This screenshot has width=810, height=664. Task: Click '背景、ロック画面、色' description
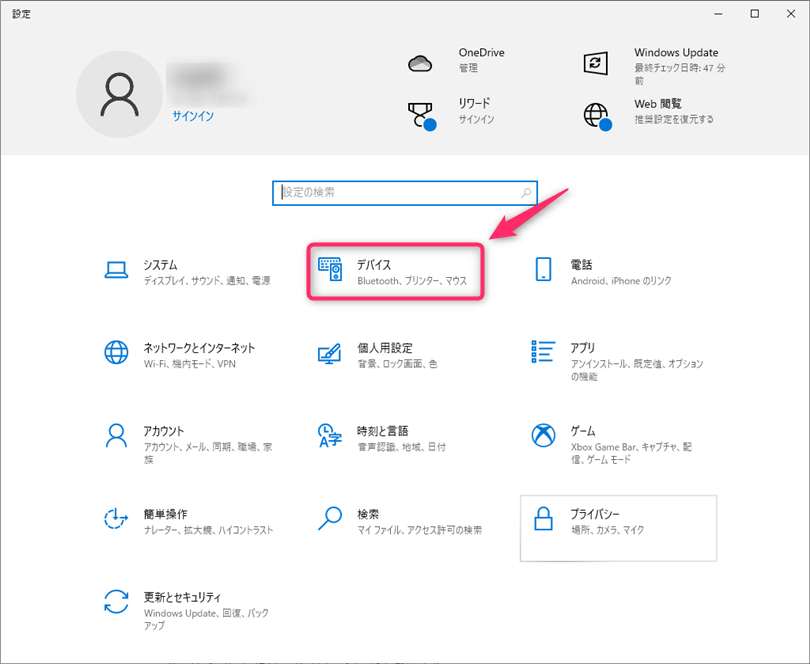pos(397,364)
